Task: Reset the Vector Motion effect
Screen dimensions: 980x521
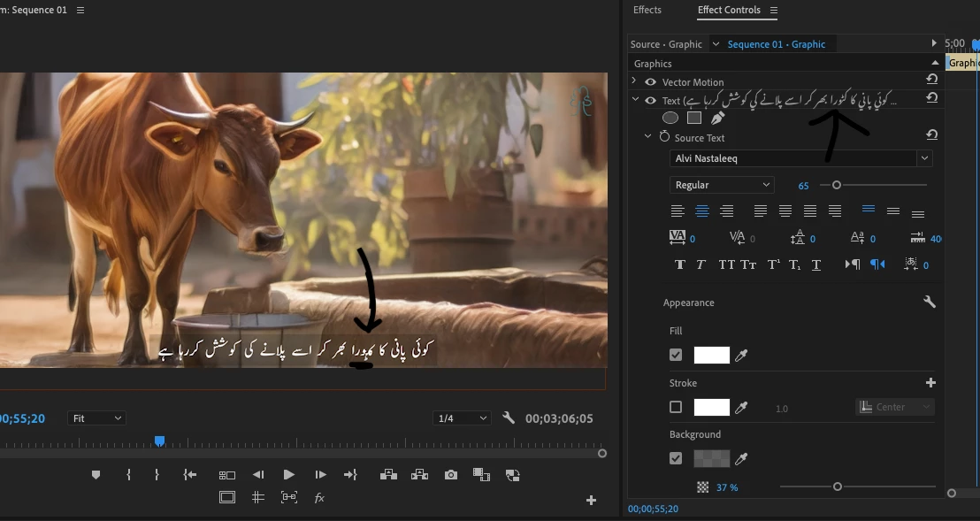Action: coord(931,80)
